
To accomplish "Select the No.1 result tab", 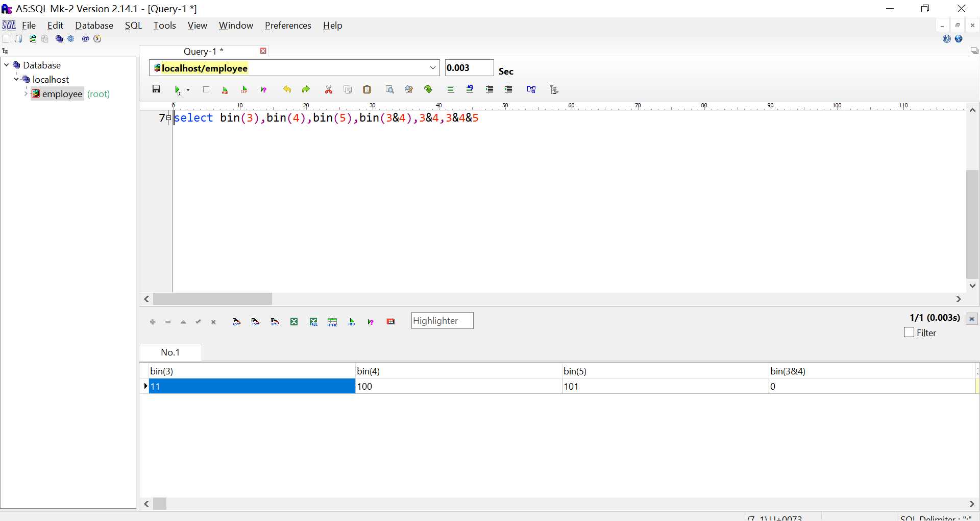I will coord(170,352).
